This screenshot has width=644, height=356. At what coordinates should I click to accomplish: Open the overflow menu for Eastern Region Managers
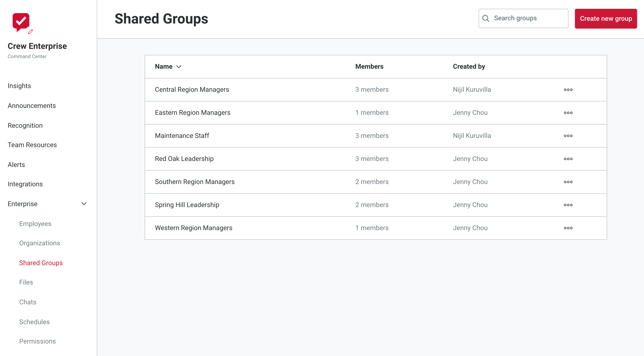pos(568,113)
